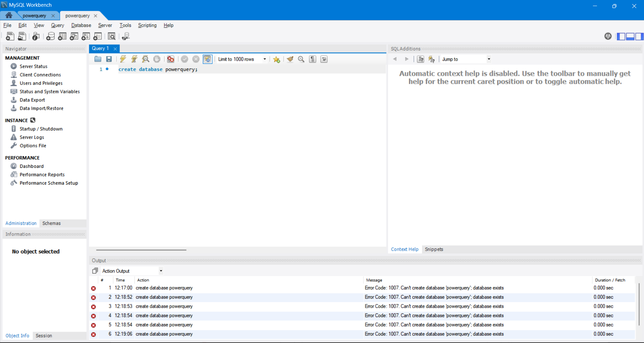Switch to the Session info tab
The height and width of the screenshot is (343, 644).
click(x=44, y=336)
